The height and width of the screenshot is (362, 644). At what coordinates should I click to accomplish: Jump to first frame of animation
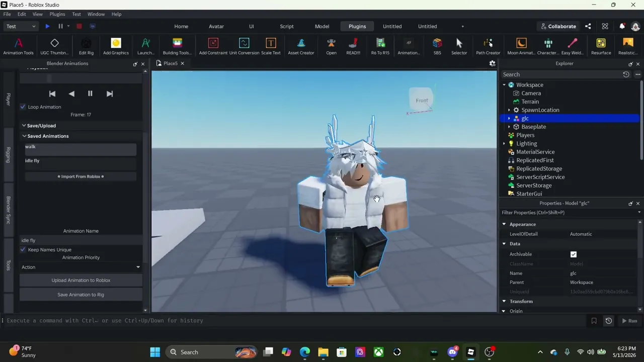52,94
